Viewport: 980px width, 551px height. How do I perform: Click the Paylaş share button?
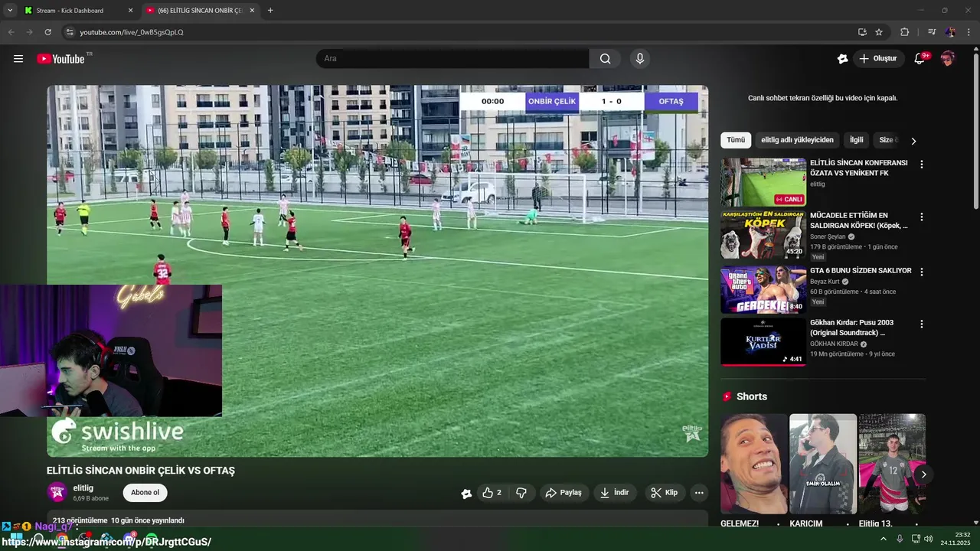click(x=563, y=493)
